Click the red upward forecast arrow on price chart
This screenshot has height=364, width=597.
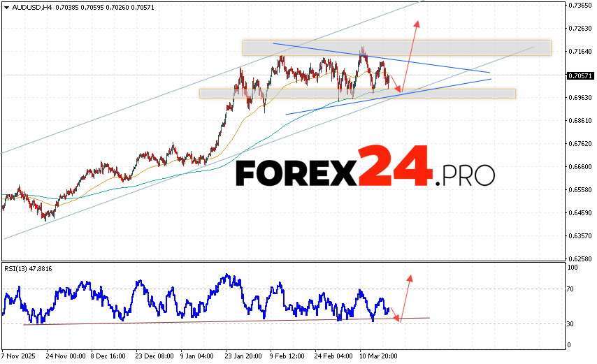(411, 53)
